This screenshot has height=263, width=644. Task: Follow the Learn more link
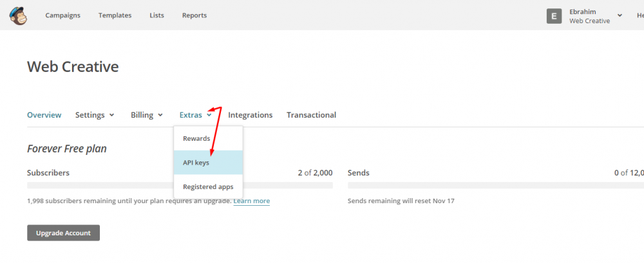[x=252, y=201]
